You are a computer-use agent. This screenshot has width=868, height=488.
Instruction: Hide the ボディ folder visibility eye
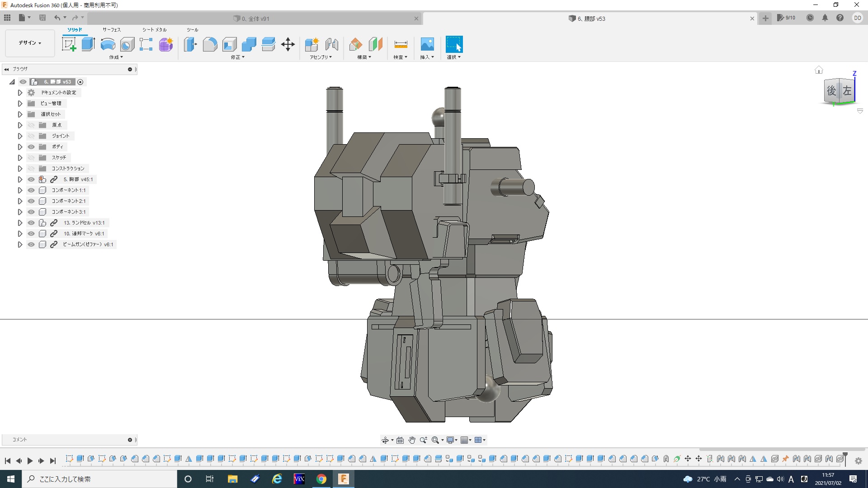[31, 147]
